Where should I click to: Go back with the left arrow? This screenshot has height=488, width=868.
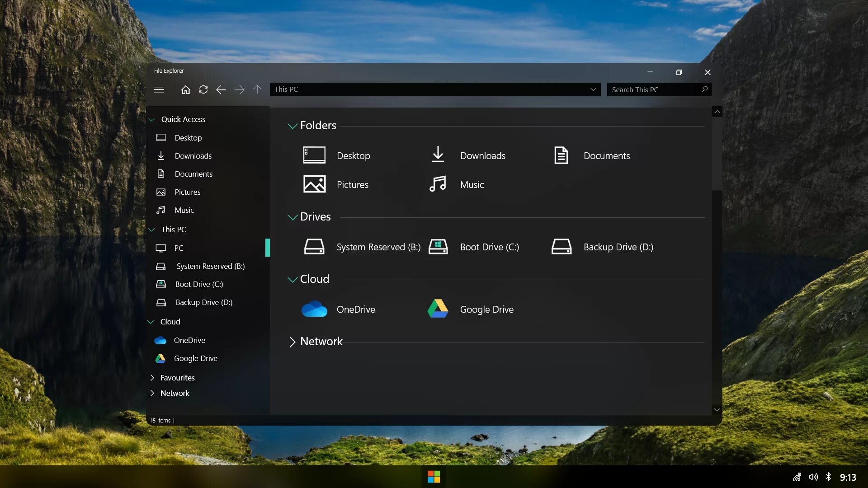221,89
